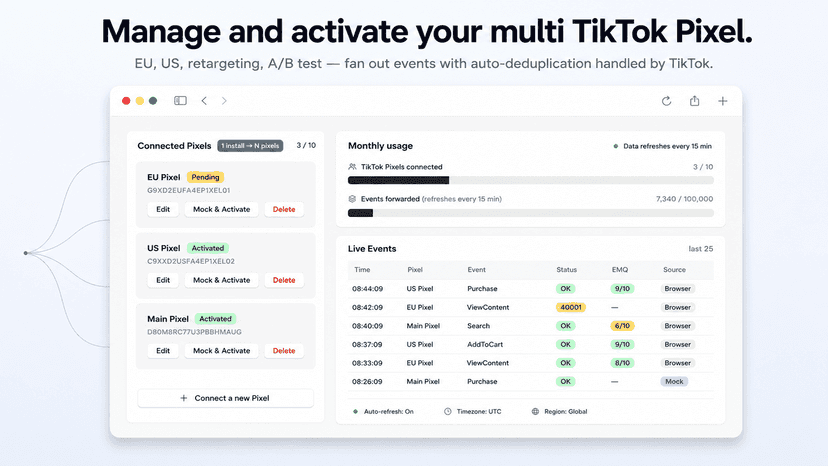Click the Timezone clock icon
Viewport: 828px width, 466px height.
448,411
